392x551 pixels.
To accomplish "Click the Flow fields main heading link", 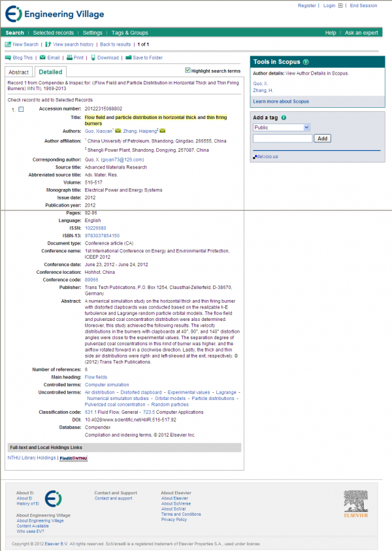I will (96, 377).
